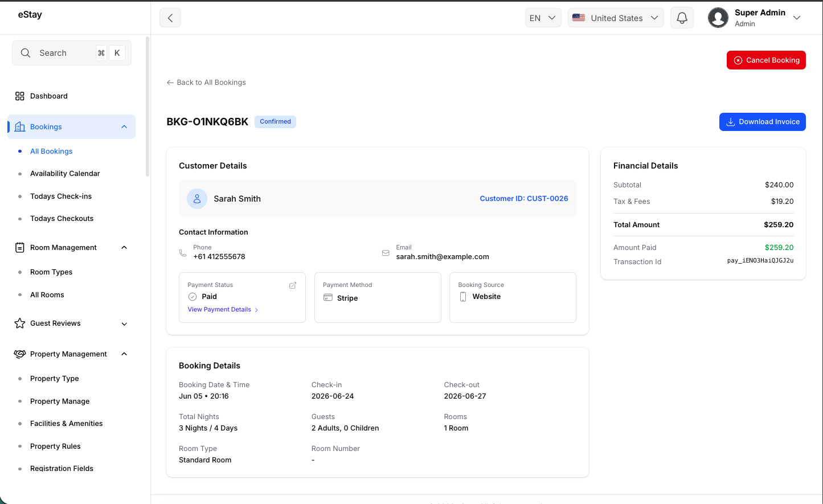Open Property Type
The width and height of the screenshot is (823, 504).
pyautogui.click(x=55, y=379)
